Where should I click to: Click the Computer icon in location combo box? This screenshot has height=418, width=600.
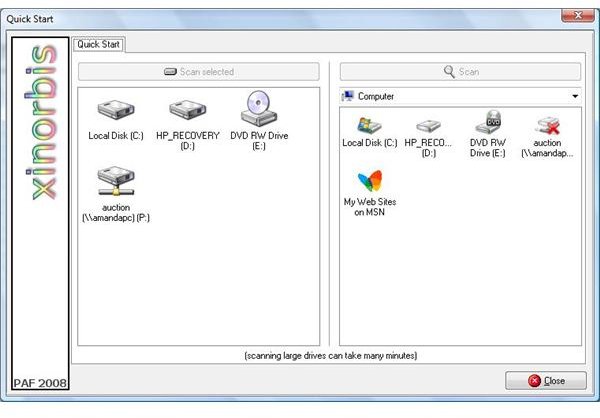(x=348, y=96)
